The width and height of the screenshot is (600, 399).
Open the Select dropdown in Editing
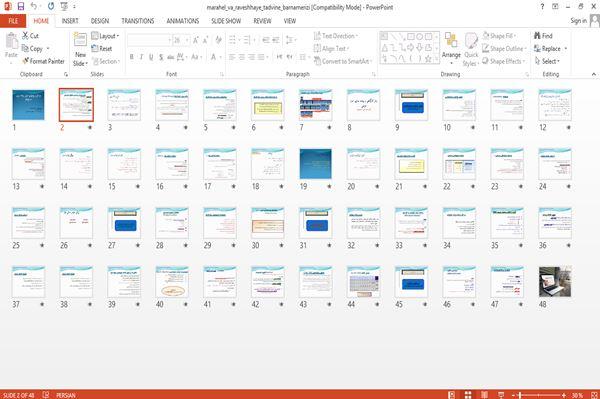[x=547, y=61]
